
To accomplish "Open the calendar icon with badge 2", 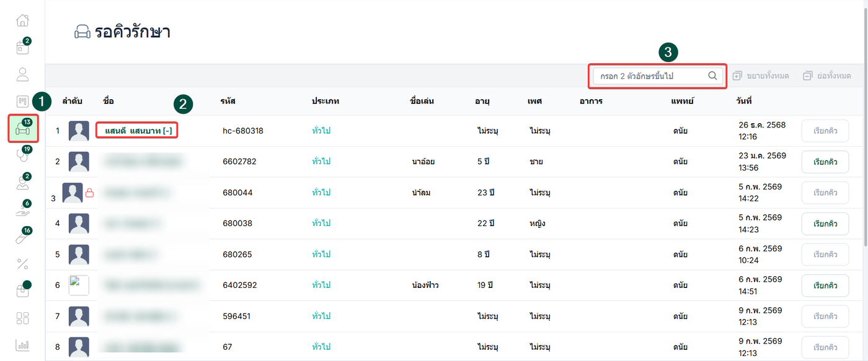I will click(22, 48).
